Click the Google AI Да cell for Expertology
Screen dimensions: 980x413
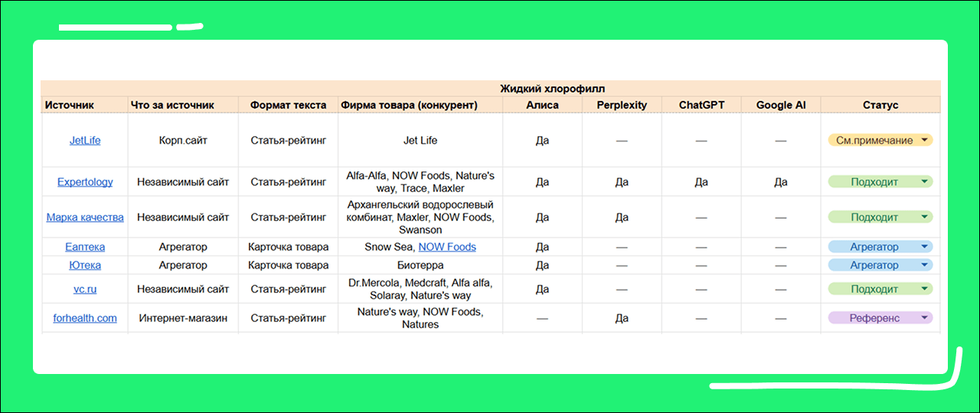click(x=781, y=182)
